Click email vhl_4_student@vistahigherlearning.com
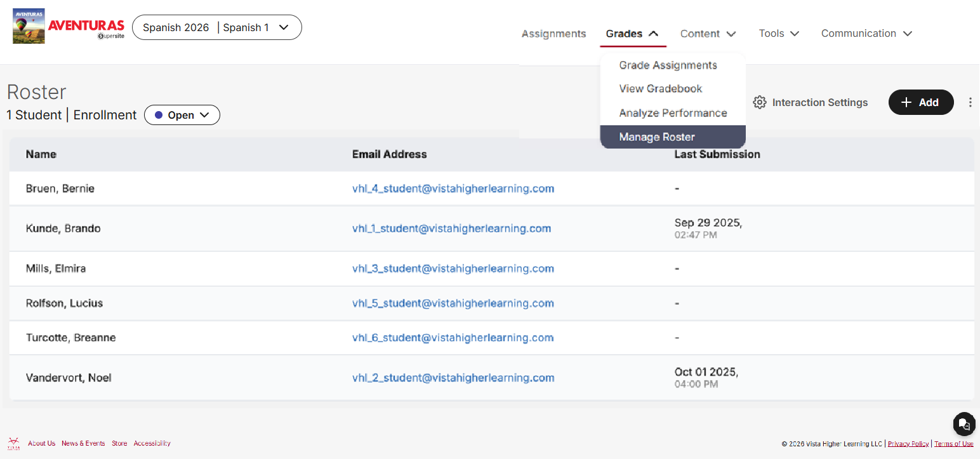This screenshot has height=459, width=980. (453, 189)
